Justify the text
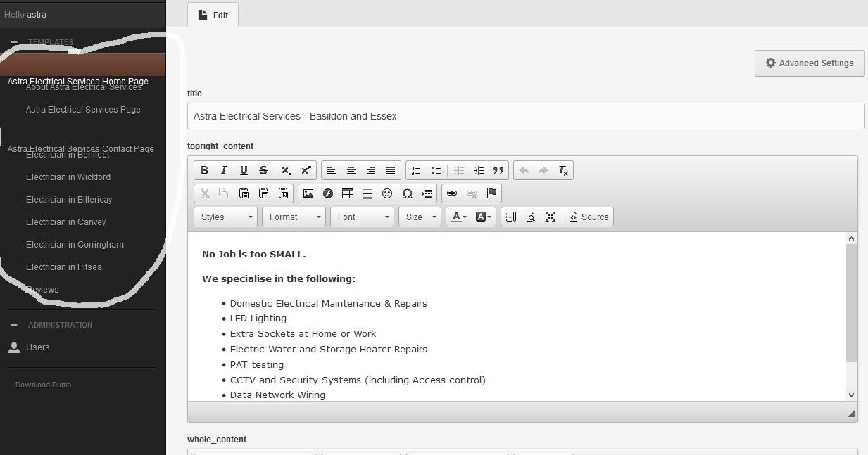 click(x=391, y=170)
